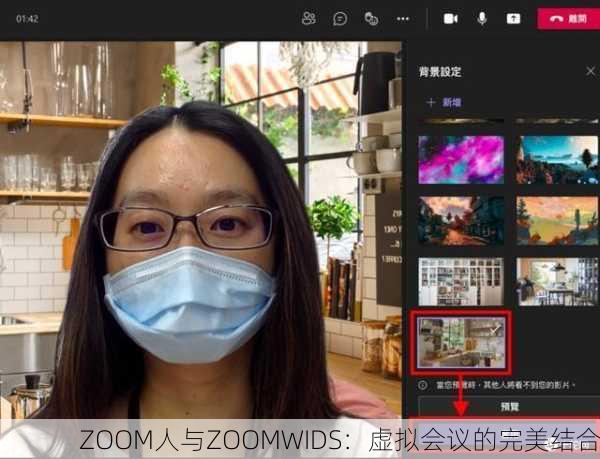The width and height of the screenshot is (600, 459).
Task: Click the preview button
Action: [509, 406]
